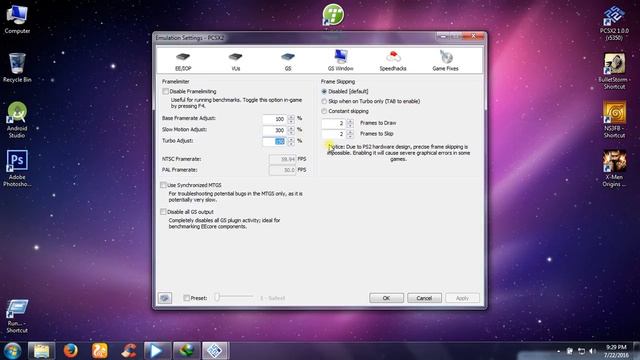Open the volume tray icon
This screenshot has width=640, height=360.
tap(592, 351)
